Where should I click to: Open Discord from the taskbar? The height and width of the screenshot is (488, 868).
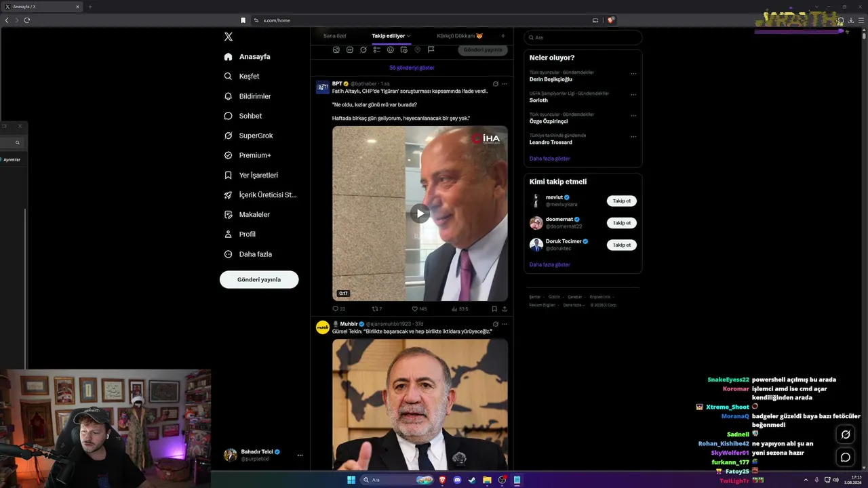tap(457, 480)
